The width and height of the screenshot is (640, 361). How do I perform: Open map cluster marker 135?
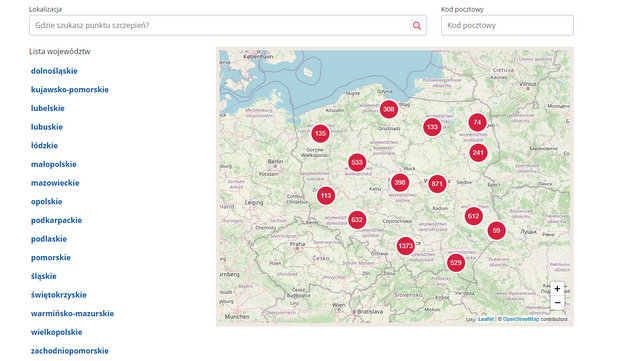point(320,133)
